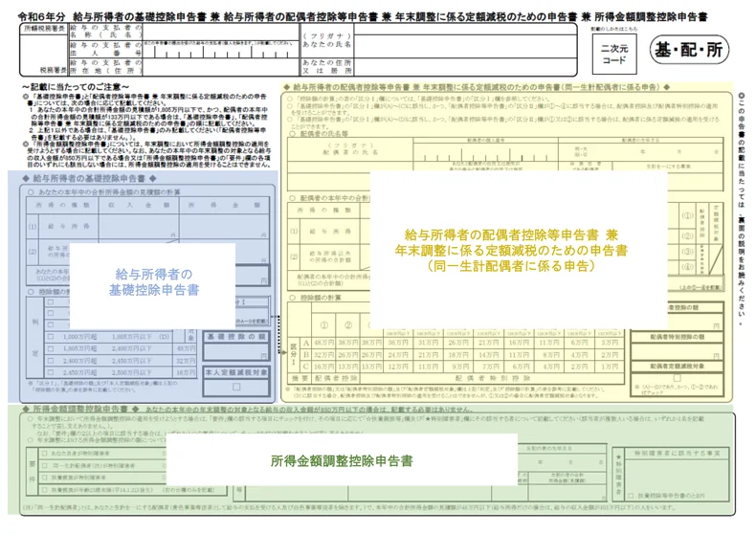756x535 pixels.
Task: Tick the 扶養控除等申告書のとおり checkbox
Action: (x=631, y=496)
